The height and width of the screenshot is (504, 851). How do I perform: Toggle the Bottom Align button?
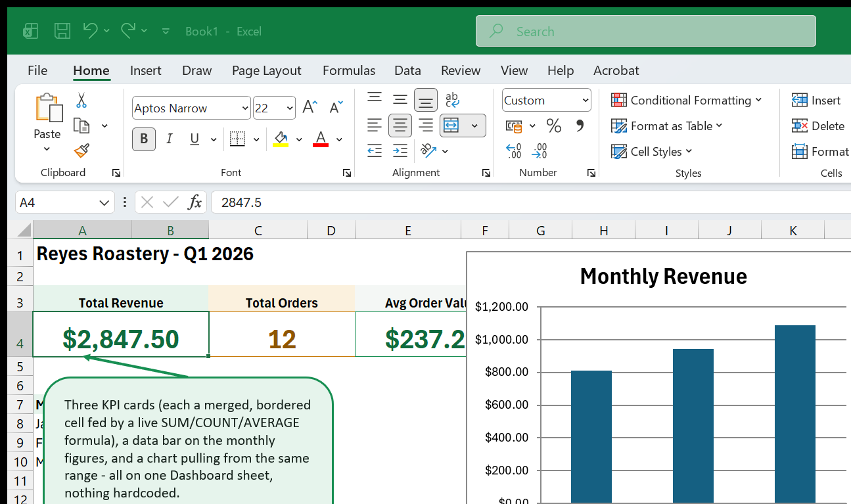(426, 99)
